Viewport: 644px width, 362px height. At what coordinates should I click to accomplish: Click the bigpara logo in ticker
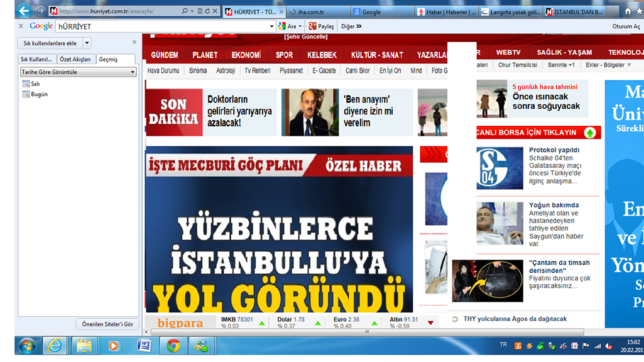(180, 324)
